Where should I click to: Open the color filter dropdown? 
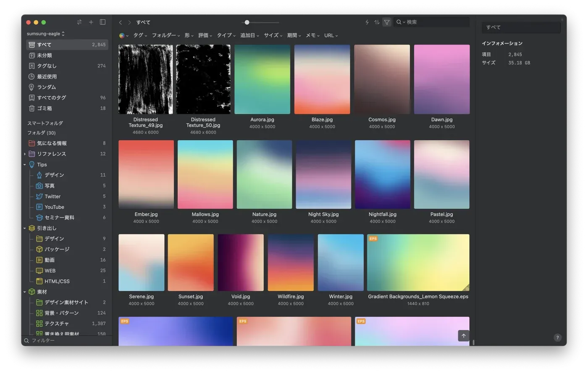pos(123,35)
